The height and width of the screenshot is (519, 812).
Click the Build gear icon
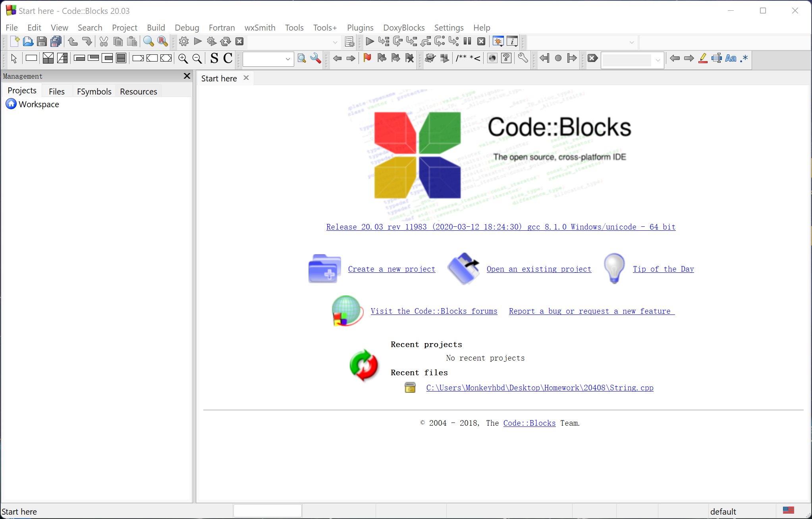click(183, 41)
